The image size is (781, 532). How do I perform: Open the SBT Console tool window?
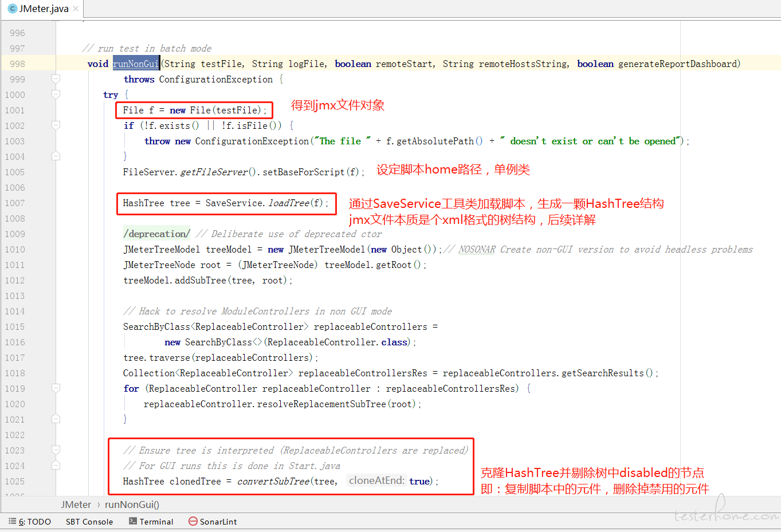89,522
